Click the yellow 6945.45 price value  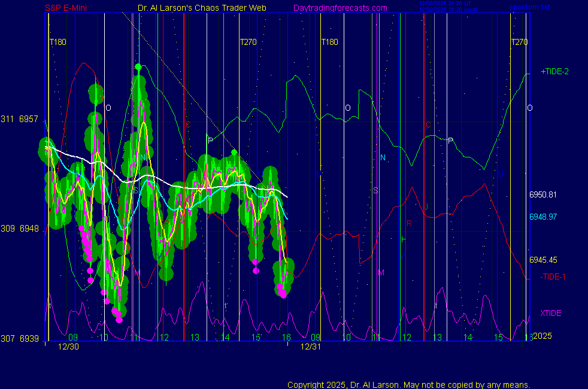(x=543, y=260)
